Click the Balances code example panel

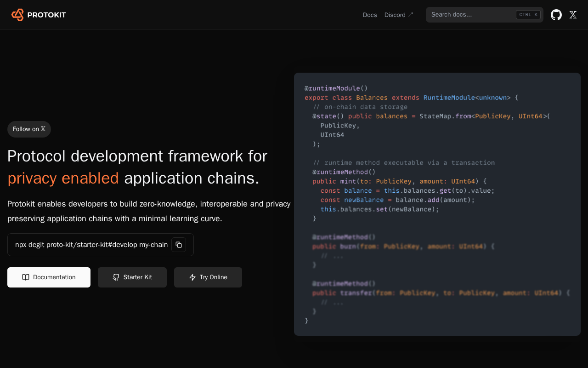pos(437,204)
